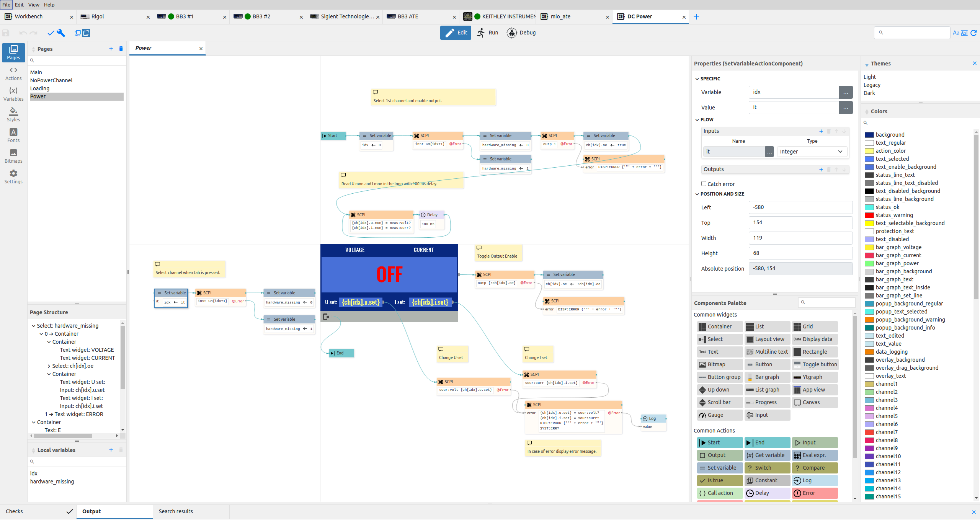
Task: Click the Debug mode button
Action: (x=521, y=33)
